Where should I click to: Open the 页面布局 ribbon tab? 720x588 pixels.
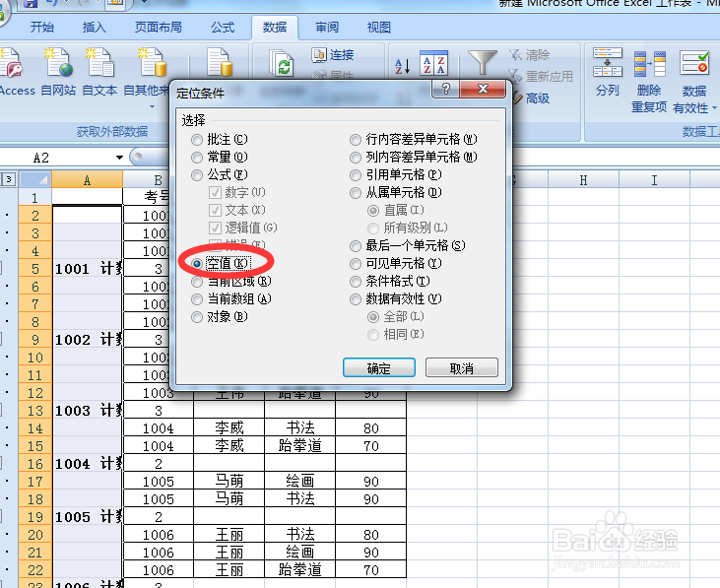coord(158,28)
